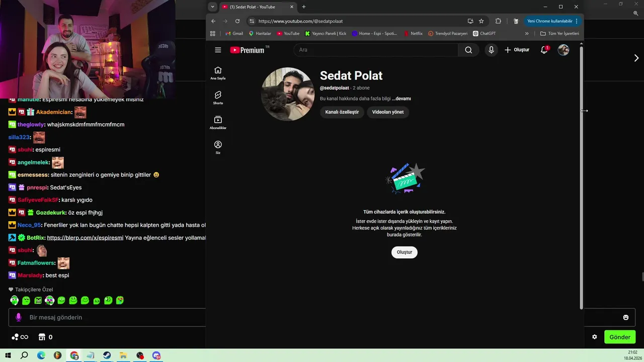The image size is (644, 362).
Task: Click username Gozdekurk in chat
Action: click(x=51, y=213)
